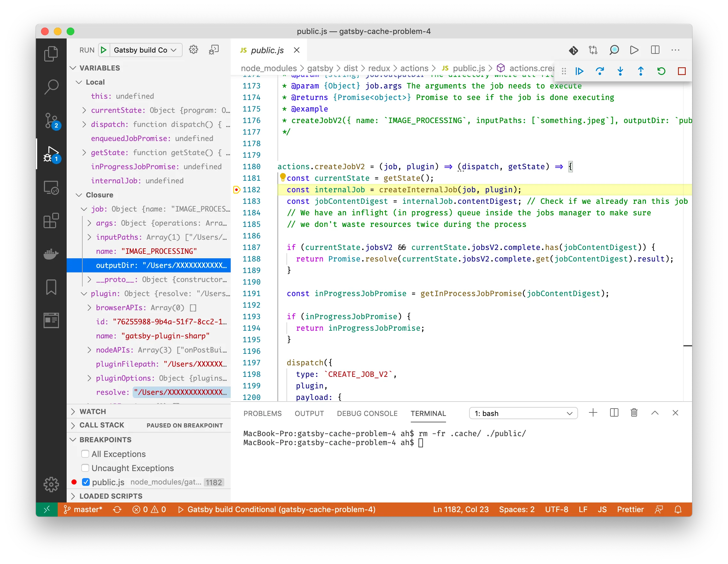Close the bottom panel
The height and width of the screenshot is (564, 728).
click(x=675, y=413)
